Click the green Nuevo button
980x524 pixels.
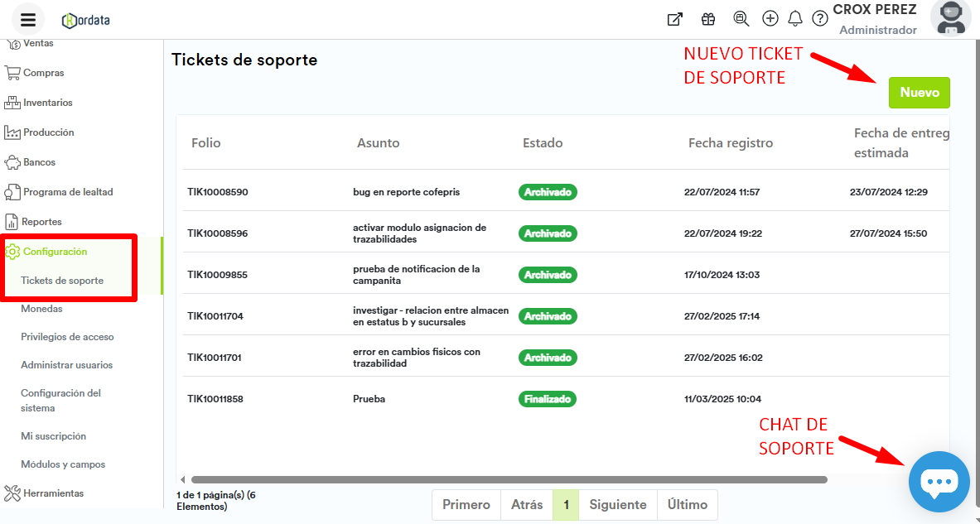(919, 93)
